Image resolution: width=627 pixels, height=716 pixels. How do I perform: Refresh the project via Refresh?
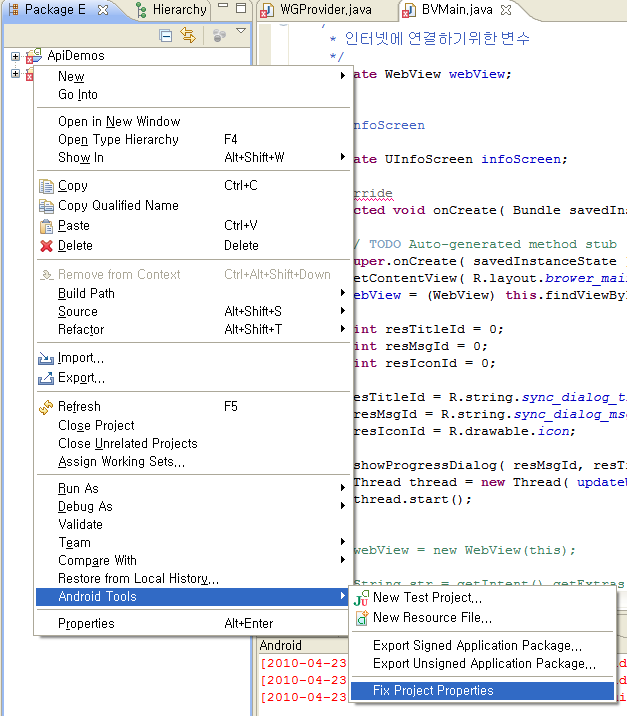tap(193, 406)
